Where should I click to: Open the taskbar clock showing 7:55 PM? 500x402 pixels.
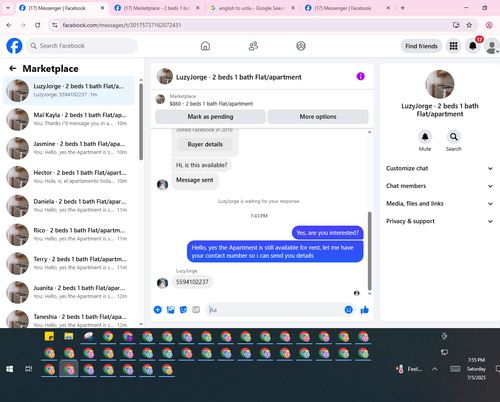point(476,369)
